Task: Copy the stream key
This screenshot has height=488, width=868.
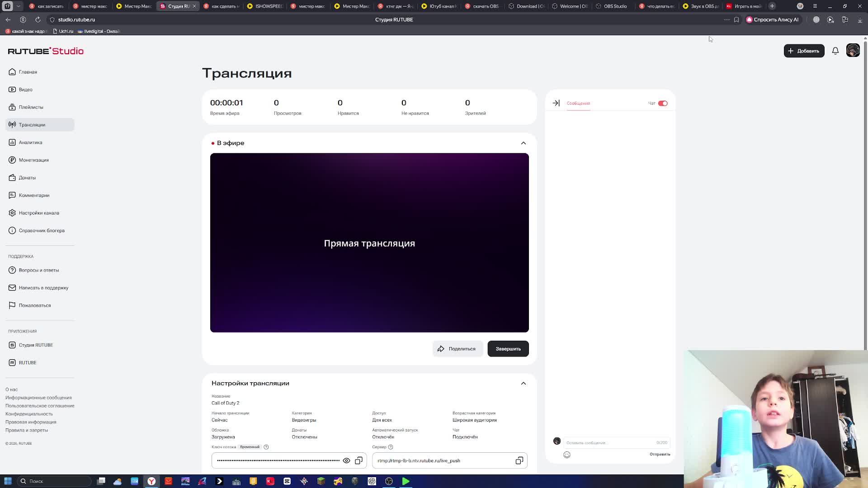Action: [x=359, y=460]
